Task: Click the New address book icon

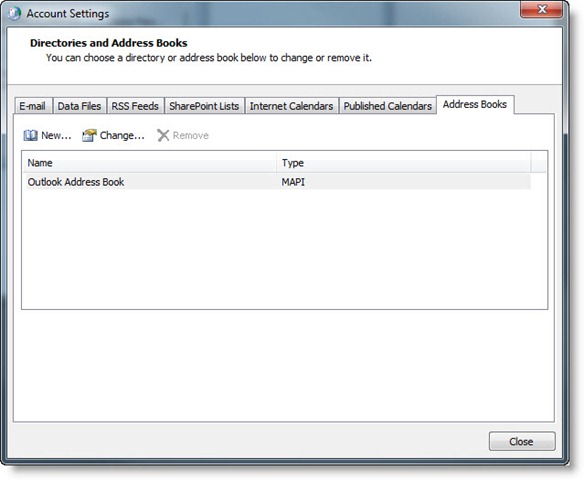Action: [30, 136]
